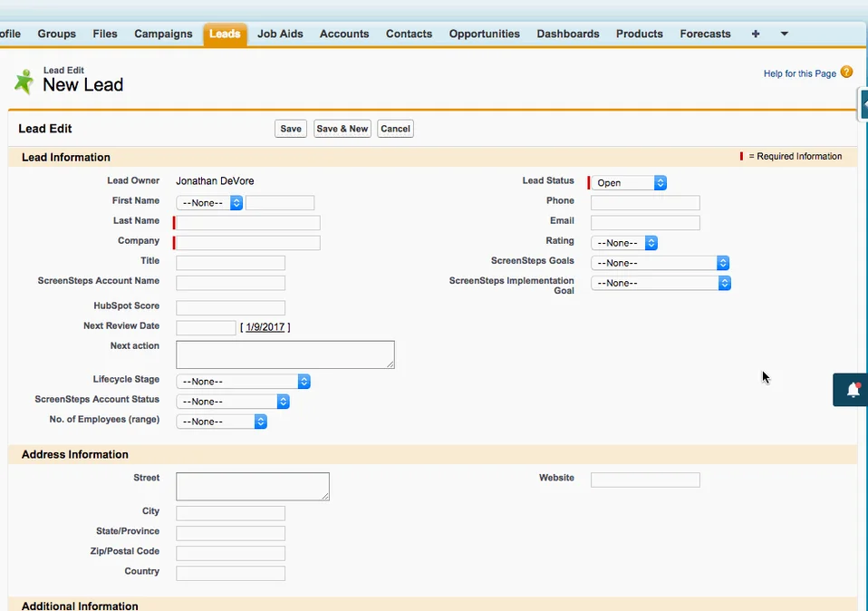Click the HubSpot Score field
Viewport: 868px width, 611px height.
coord(230,308)
